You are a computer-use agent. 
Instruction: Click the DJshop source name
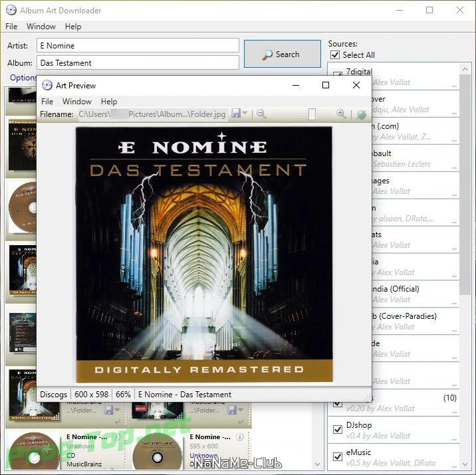coord(359,425)
